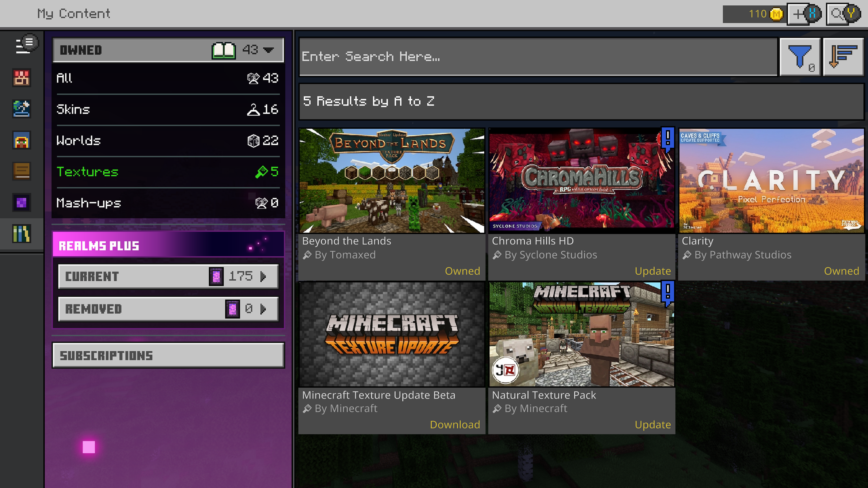Open the red creeper marketplace sidebar icon
The height and width of the screenshot is (488, 868).
point(21,78)
